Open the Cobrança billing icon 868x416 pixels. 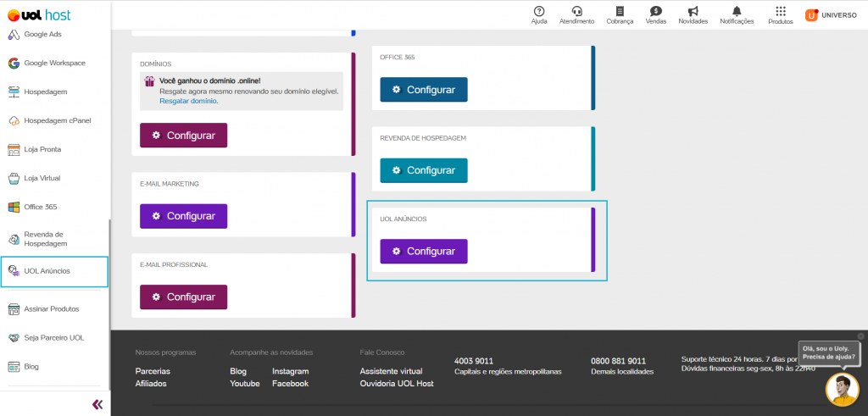pos(620,15)
